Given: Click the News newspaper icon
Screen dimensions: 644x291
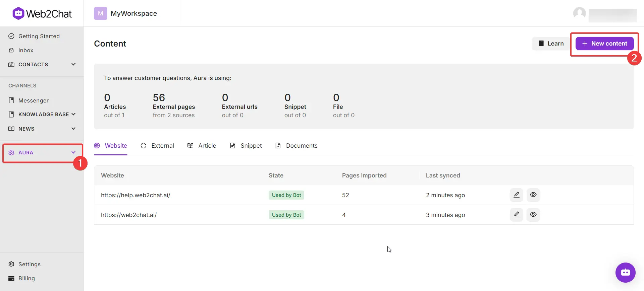Looking at the screenshot, I should tap(11, 129).
